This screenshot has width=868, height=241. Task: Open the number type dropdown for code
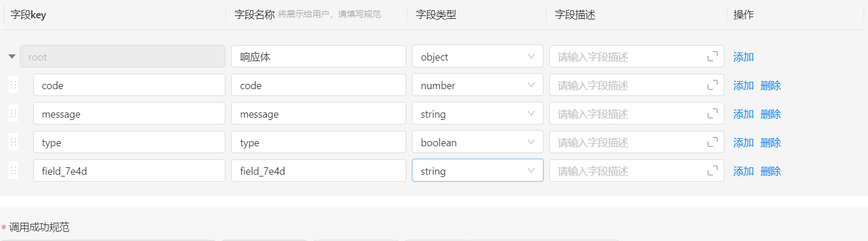pyautogui.click(x=477, y=85)
